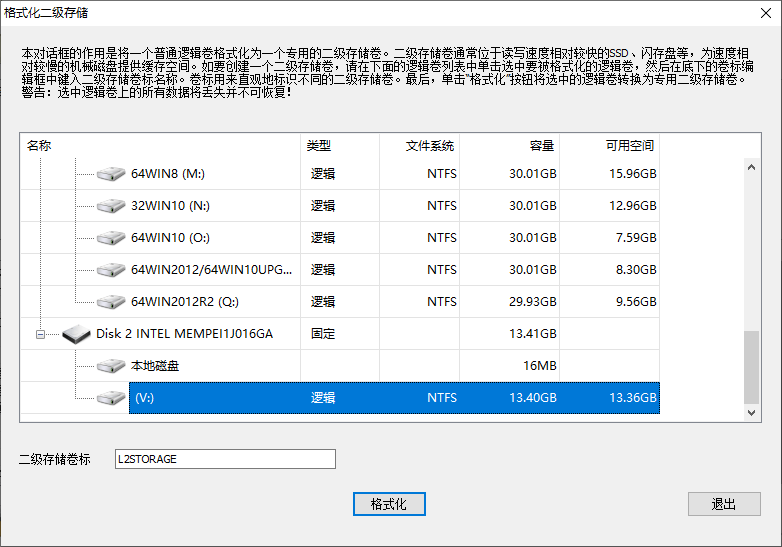782x547 pixels.
Task: Click the drive icon beside the (V:) volume
Action: [111, 398]
